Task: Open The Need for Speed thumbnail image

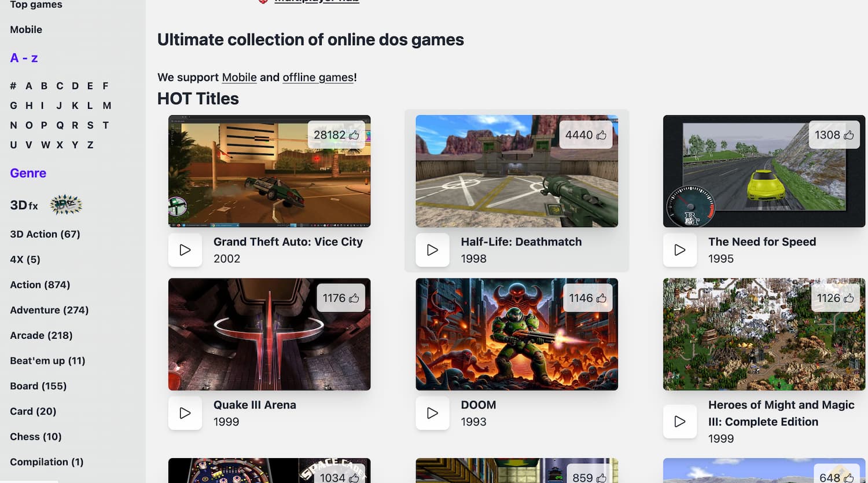Action: click(x=764, y=171)
